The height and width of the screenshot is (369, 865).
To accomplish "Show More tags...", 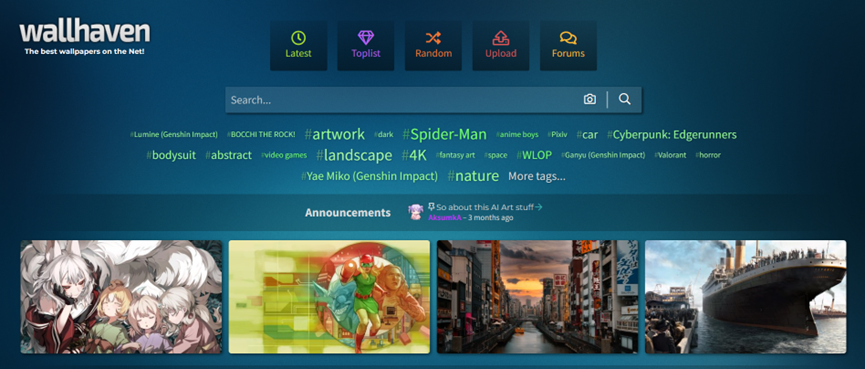I will point(537,177).
